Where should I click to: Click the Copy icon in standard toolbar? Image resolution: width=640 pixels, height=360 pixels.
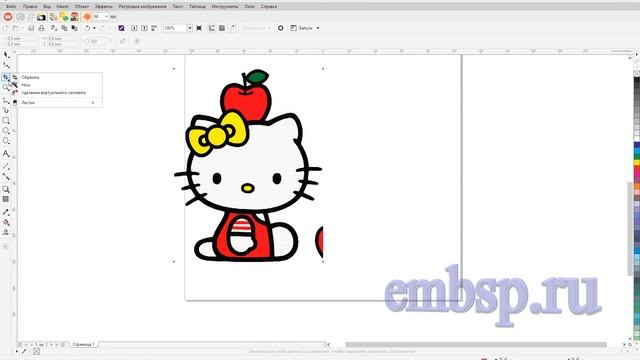[64, 28]
